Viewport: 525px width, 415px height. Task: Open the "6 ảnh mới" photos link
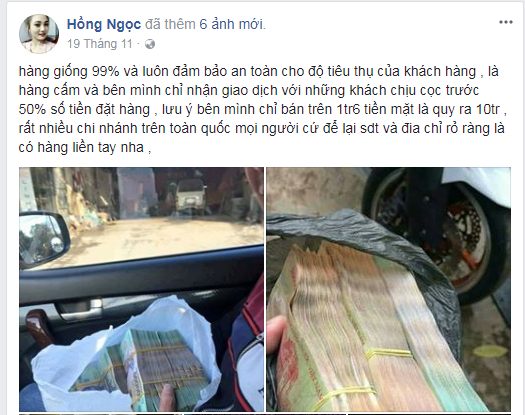tap(231, 24)
